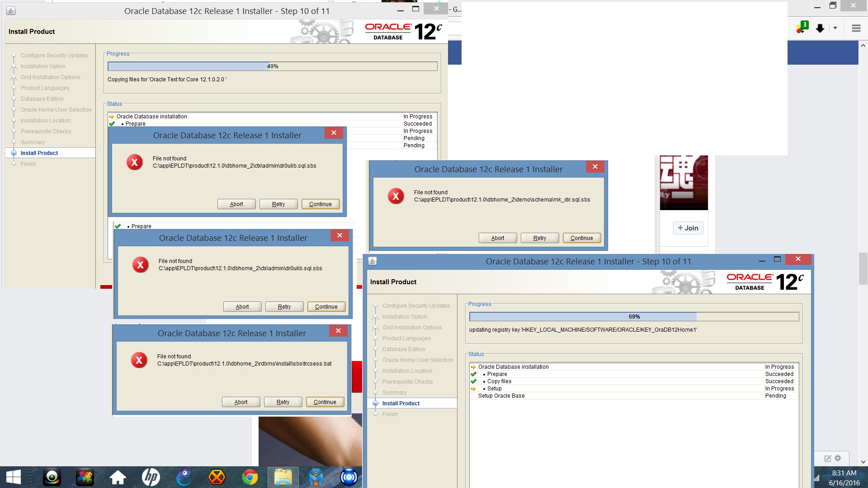Click the Windows Start button
Screen dimensions: 868x488
pos(13,477)
